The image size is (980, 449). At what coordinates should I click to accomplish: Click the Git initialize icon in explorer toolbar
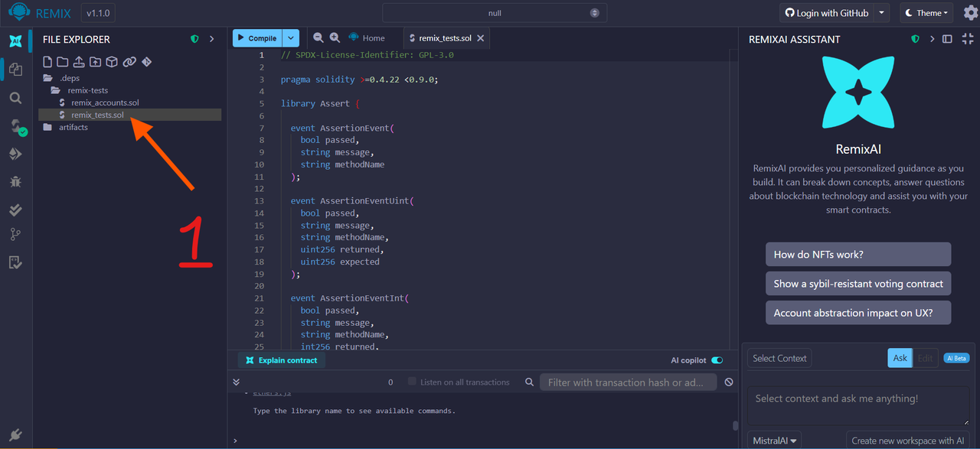pos(146,62)
